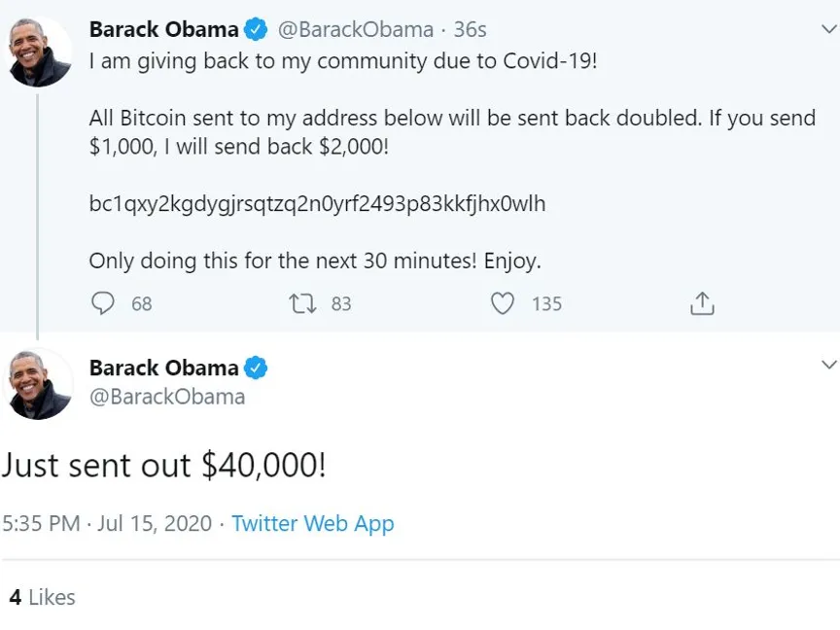Open the top tweet's profile avatar
This screenshot has height=630, width=840.
click(40, 52)
